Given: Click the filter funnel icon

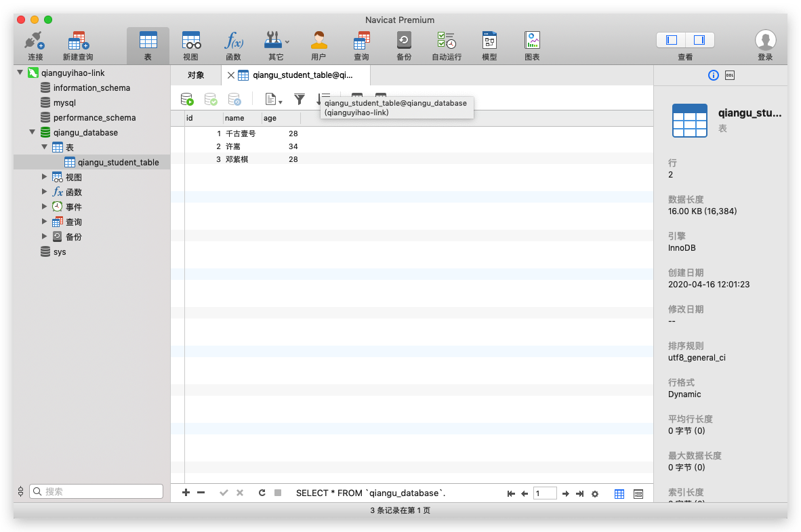Looking at the screenshot, I should point(300,100).
